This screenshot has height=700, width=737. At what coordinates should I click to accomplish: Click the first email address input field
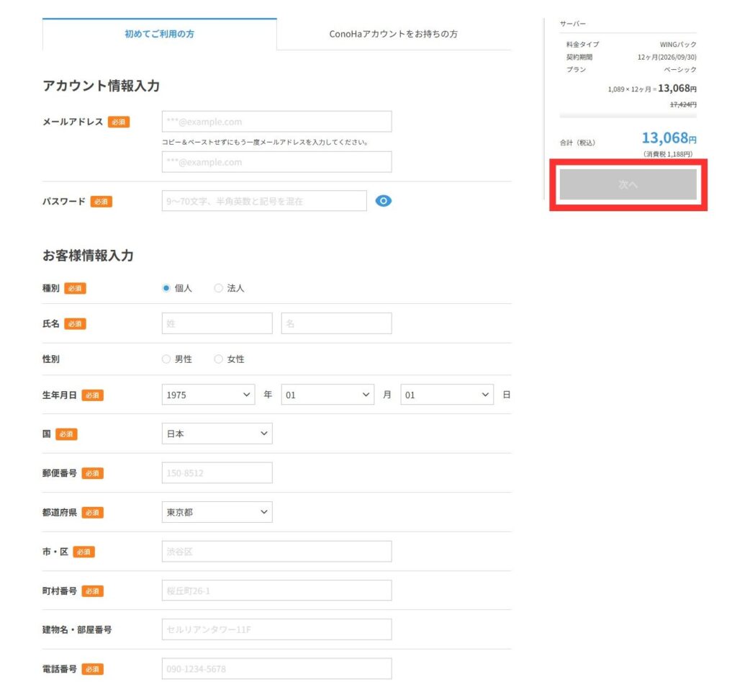click(x=276, y=121)
